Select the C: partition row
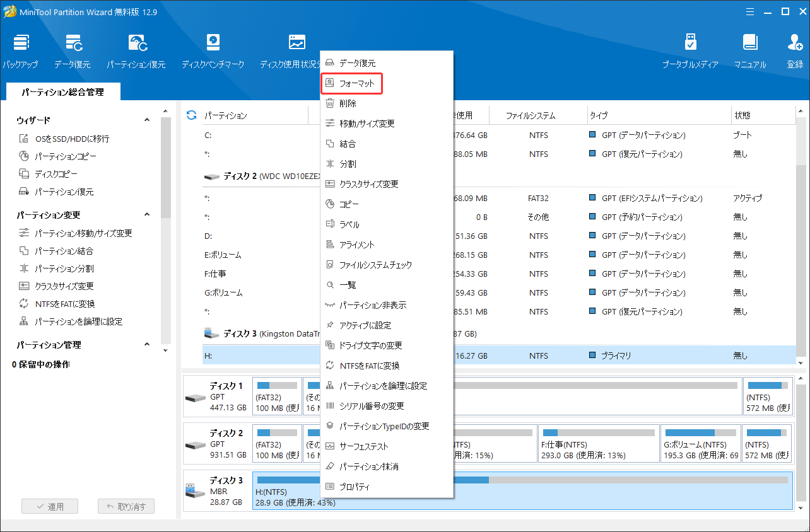The height and width of the screenshot is (532, 810). click(498, 135)
